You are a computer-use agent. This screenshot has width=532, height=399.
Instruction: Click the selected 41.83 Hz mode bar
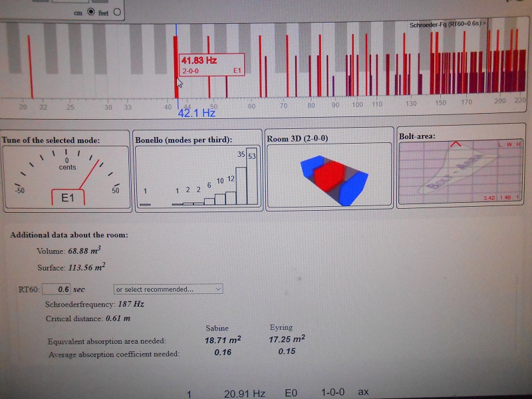(176, 66)
